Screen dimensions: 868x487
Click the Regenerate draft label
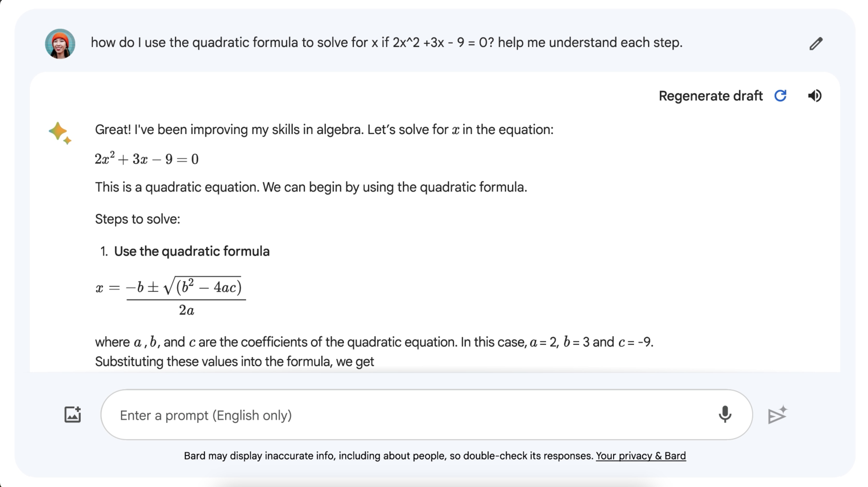click(710, 96)
